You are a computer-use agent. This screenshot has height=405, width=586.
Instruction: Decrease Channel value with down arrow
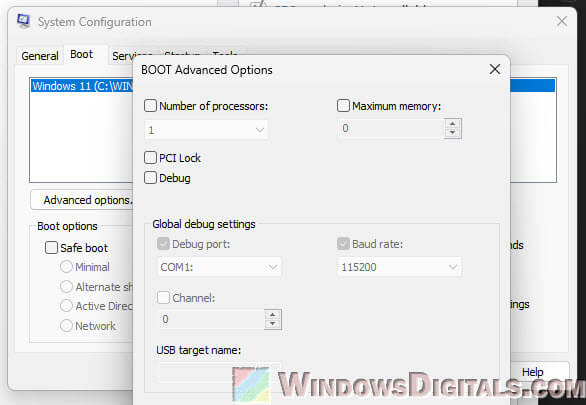tap(272, 324)
